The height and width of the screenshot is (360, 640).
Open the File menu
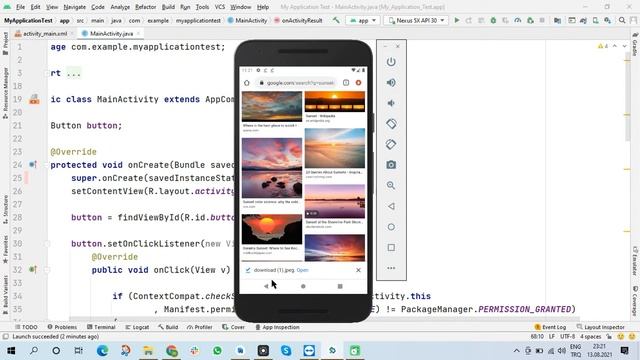point(20,7)
